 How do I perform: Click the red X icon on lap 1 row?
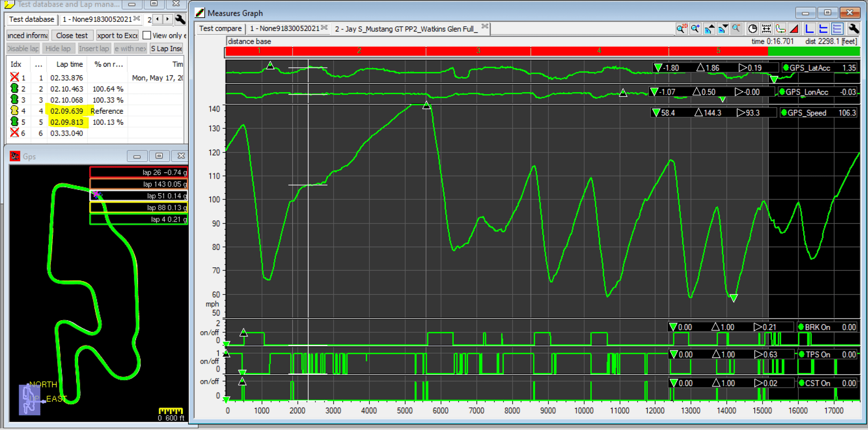pyautogui.click(x=15, y=77)
